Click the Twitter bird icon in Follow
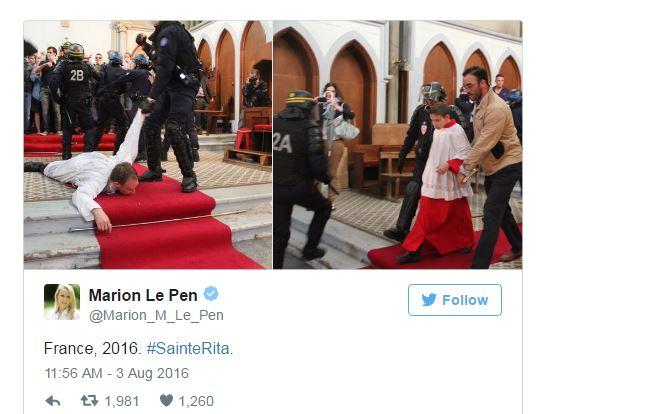Screen dimensions: 658x414 tap(429, 300)
